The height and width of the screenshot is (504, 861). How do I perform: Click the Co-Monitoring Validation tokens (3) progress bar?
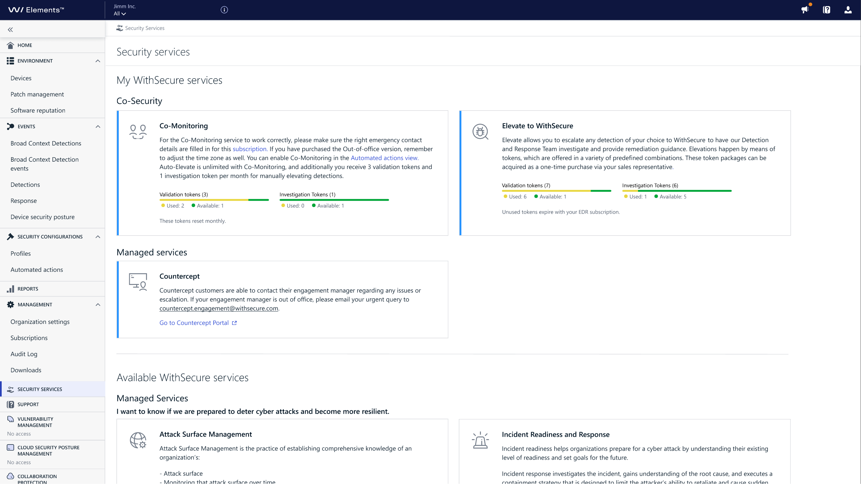(214, 200)
